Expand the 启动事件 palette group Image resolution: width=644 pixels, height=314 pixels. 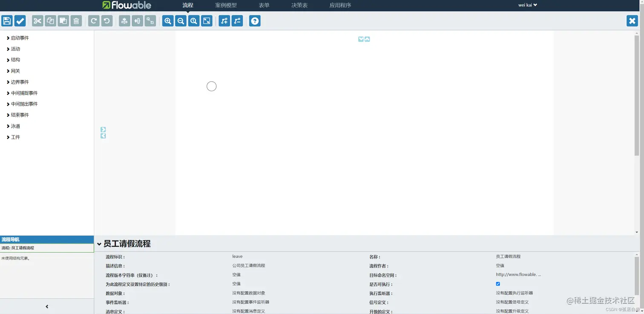click(18, 38)
